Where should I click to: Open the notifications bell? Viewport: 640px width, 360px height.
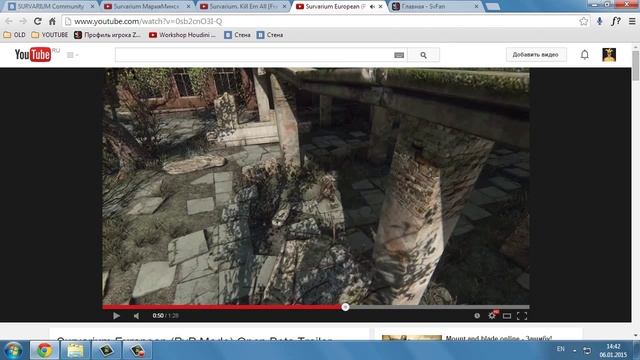pyautogui.click(x=584, y=55)
